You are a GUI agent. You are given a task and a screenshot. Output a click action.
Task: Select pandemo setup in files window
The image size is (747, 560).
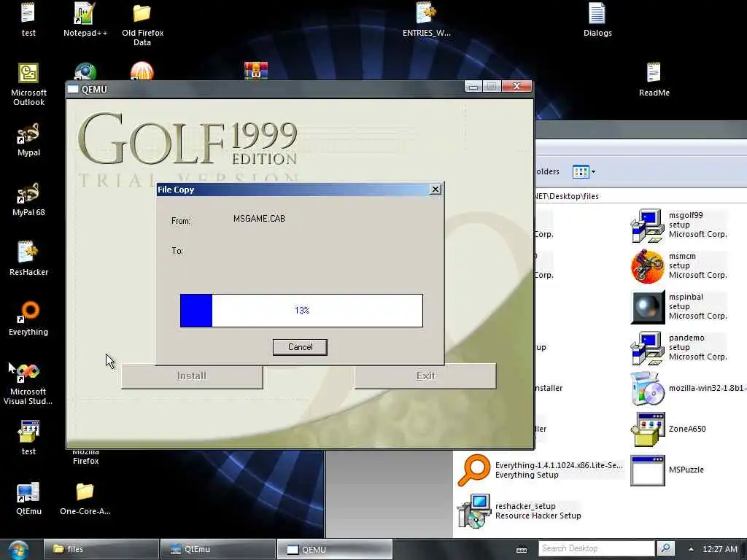tap(679, 348)
